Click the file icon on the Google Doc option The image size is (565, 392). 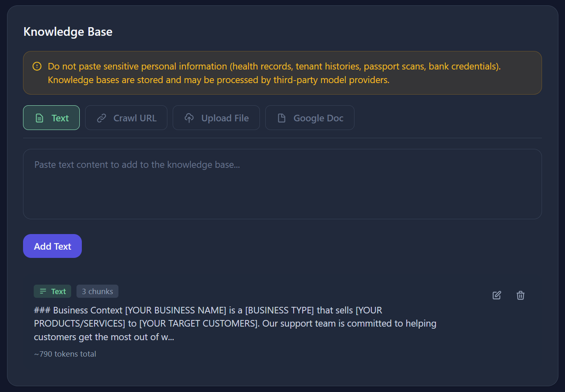coord(282,118)
